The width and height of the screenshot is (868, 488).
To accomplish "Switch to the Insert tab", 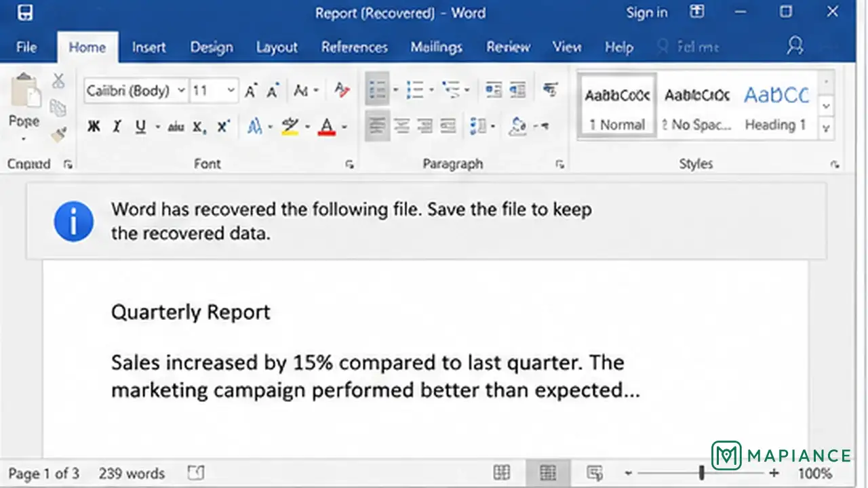I will coord(149,47).
